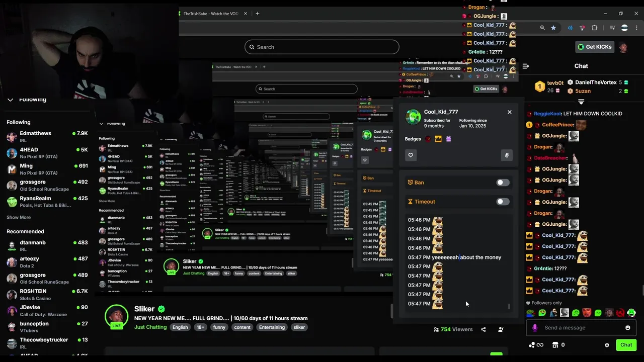This screenshot has width=644, height=362.
Task: Click the 5uzan leaderboard name
Action: point(583,91)
